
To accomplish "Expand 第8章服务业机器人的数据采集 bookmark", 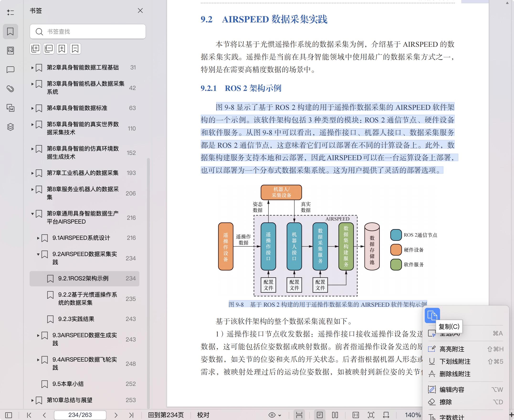I will click(32, 189).
